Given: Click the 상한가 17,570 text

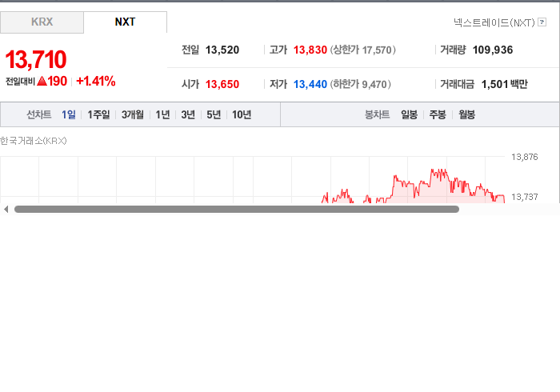Looking at the screenshot, I should tap(362, 50).
